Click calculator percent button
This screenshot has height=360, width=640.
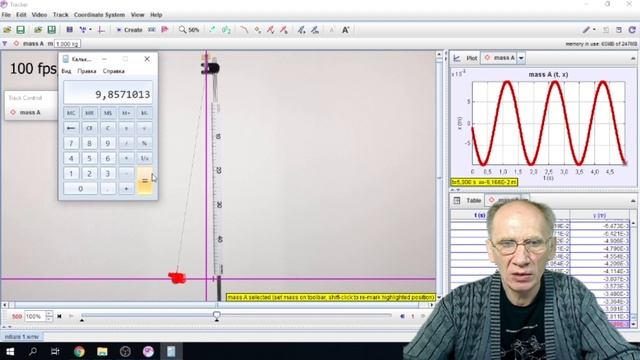coord(144,143)
